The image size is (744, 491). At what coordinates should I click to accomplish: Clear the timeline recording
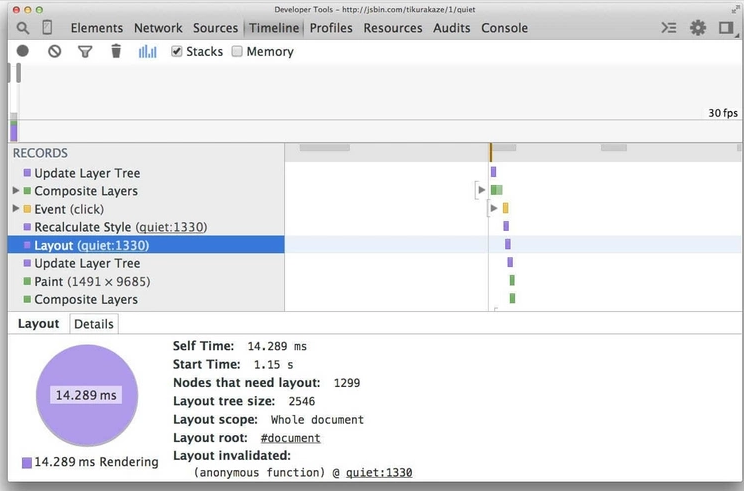point(55,51)
